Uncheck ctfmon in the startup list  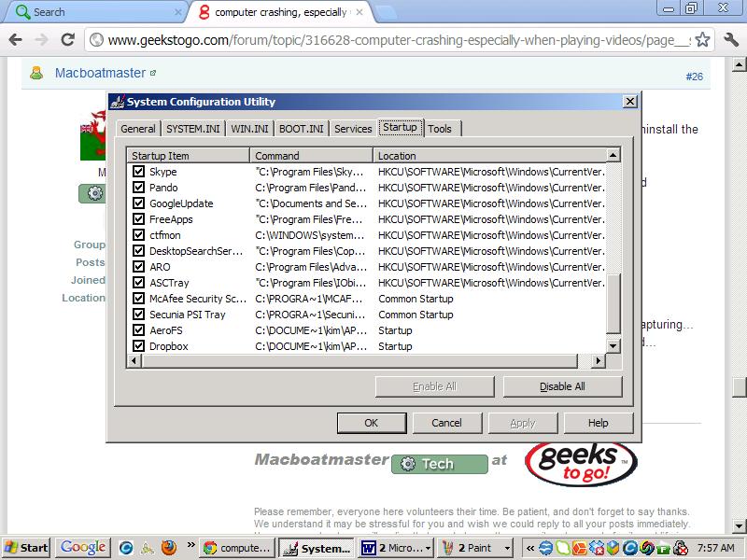click(x=138, y=235)
